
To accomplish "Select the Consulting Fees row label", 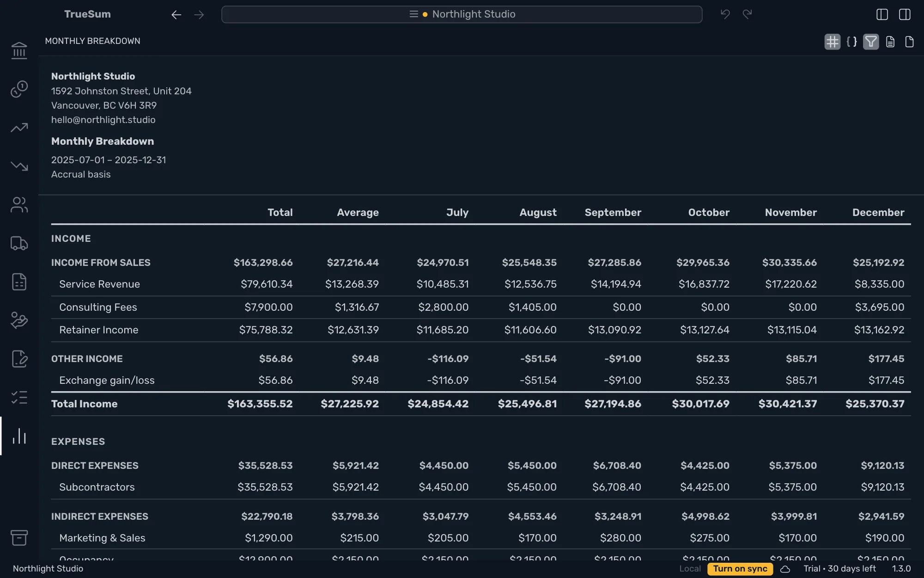I will coord(98,307).
